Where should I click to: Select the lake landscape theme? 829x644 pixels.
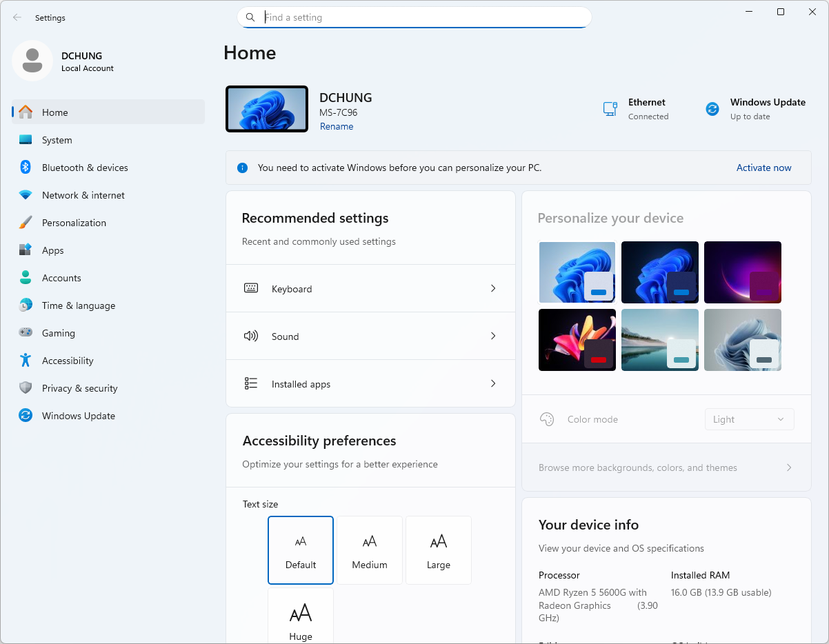pyautogui.click(x=660, y=340)
